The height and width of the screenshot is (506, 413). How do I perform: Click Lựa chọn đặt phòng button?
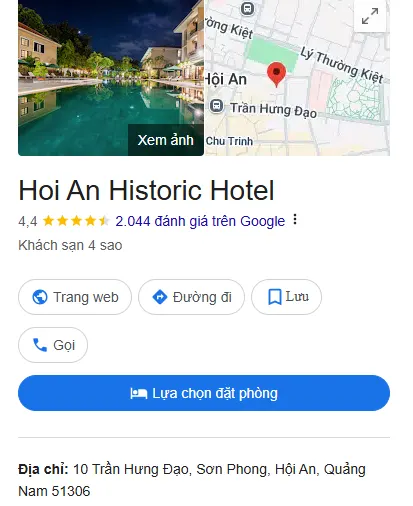click(x=204, y=393)
